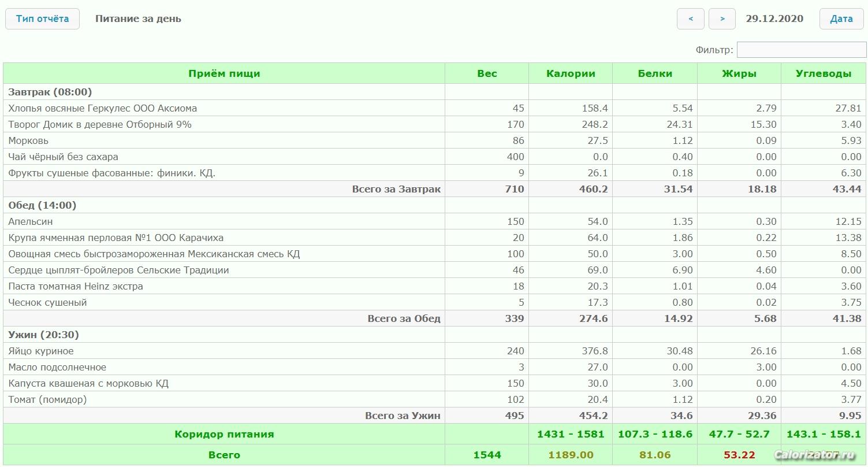
Task: Select Крупа ячменная перловая №1 row
Action: [434, 238]
